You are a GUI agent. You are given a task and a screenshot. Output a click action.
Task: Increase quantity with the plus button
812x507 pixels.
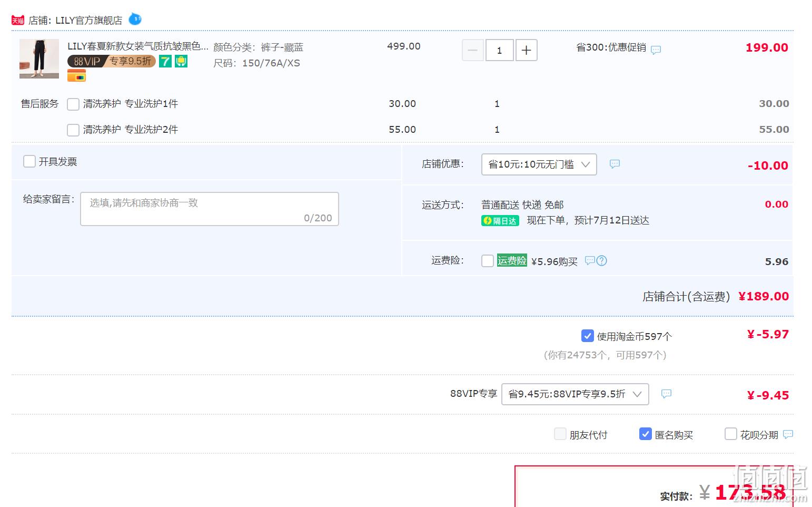526,50
